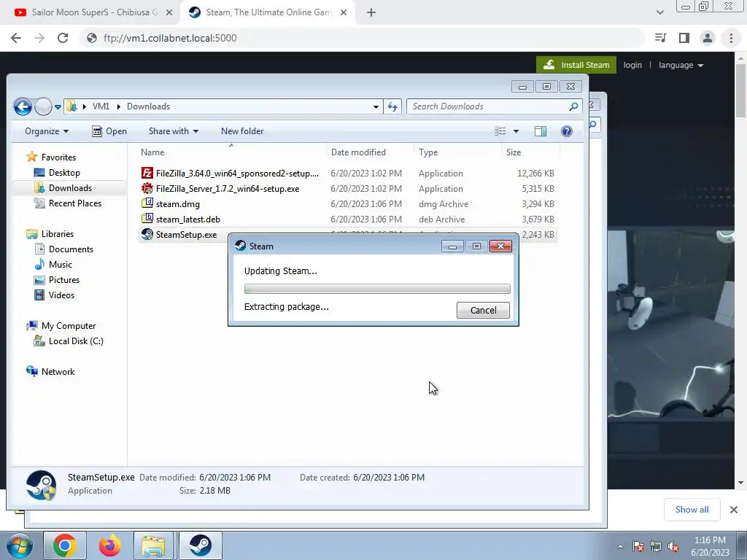Click the Change your view icon

tap(500, 131)
